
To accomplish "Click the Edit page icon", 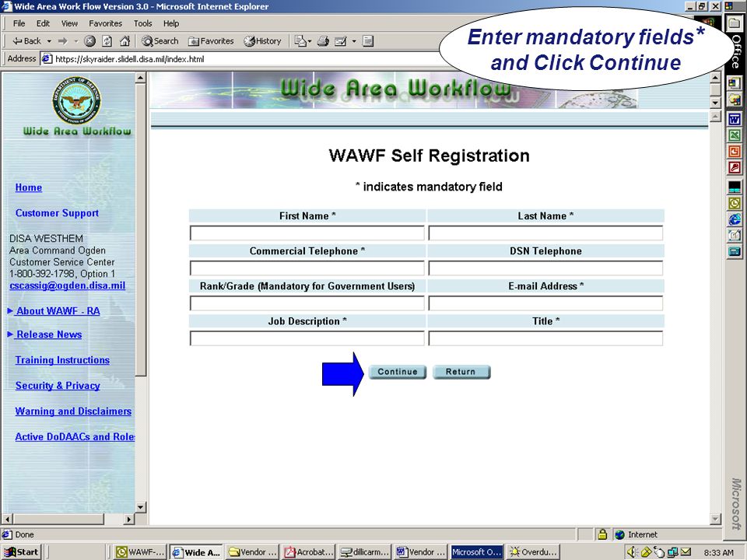I will 341,41.
